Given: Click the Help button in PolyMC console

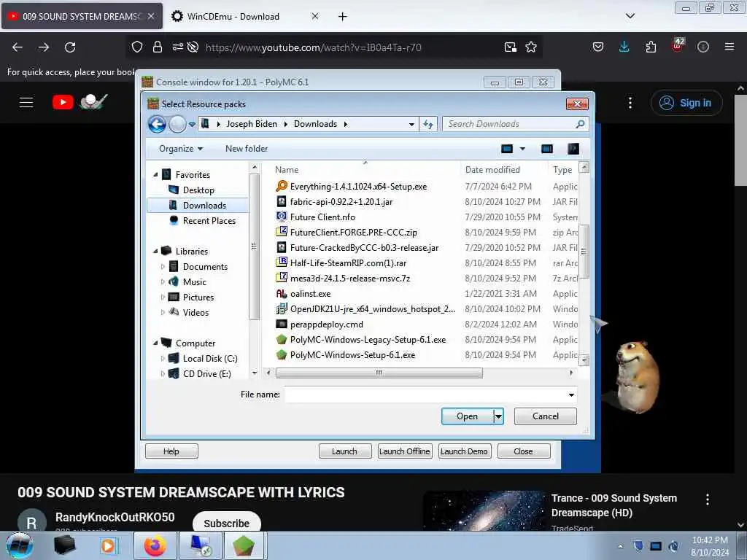Looking at the screenshot, I should pos(171,451).
